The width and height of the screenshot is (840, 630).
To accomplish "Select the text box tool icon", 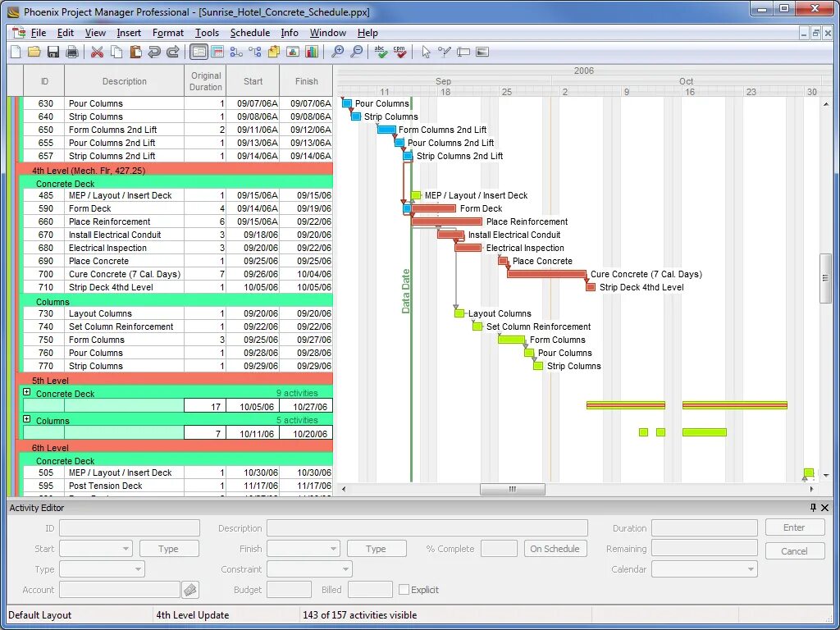I will click(x=463, y=52).
